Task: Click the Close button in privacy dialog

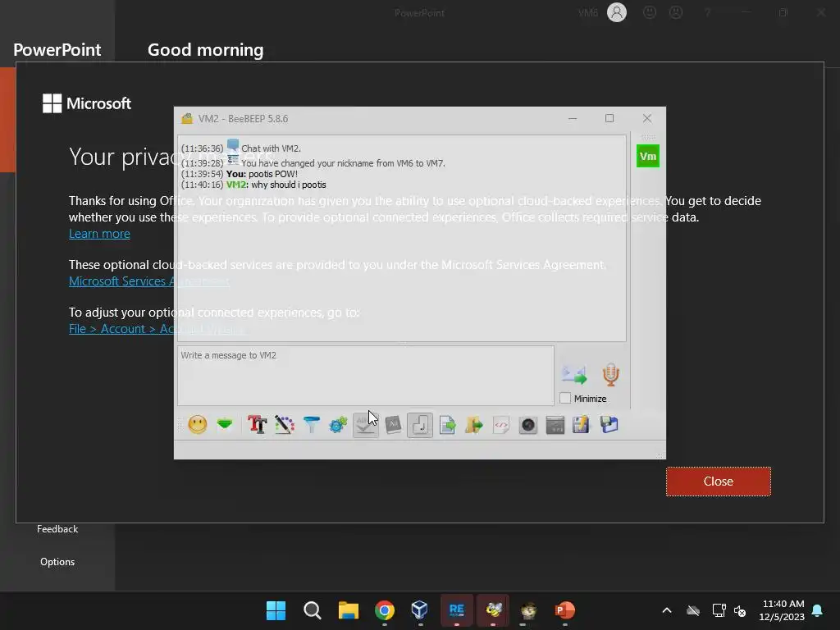Action: coord(719,481)
